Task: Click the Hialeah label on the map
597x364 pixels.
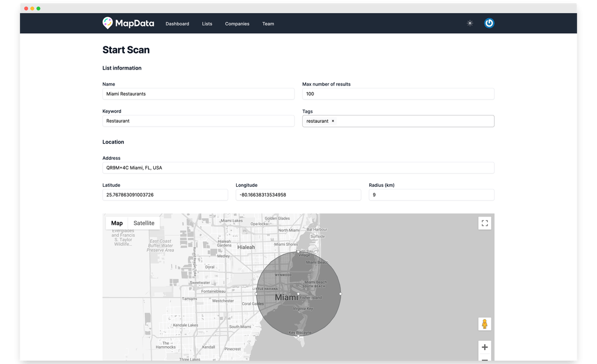Action: [x=246, y=247]
